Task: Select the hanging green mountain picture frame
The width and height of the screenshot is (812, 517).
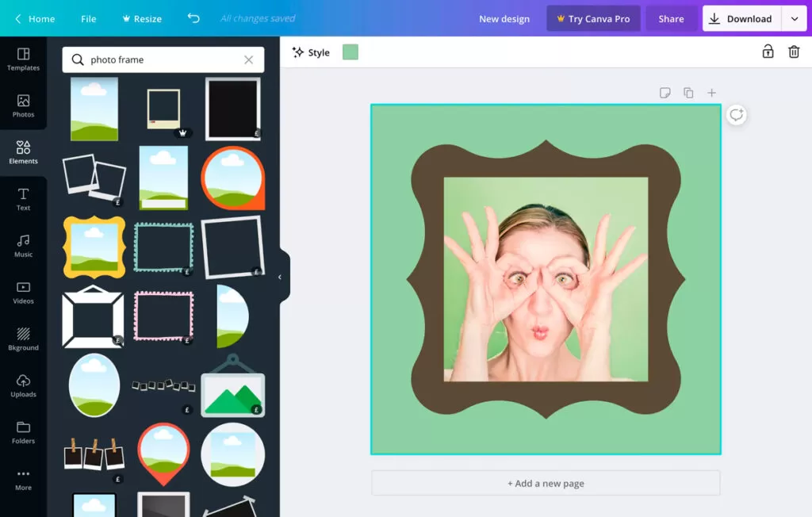Action: pyautogui.click(x=233, y=385)
